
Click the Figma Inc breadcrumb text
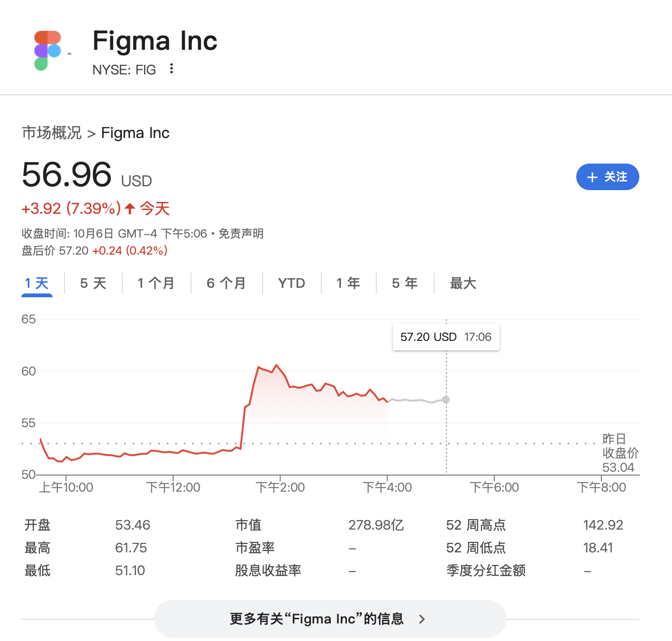135,133
